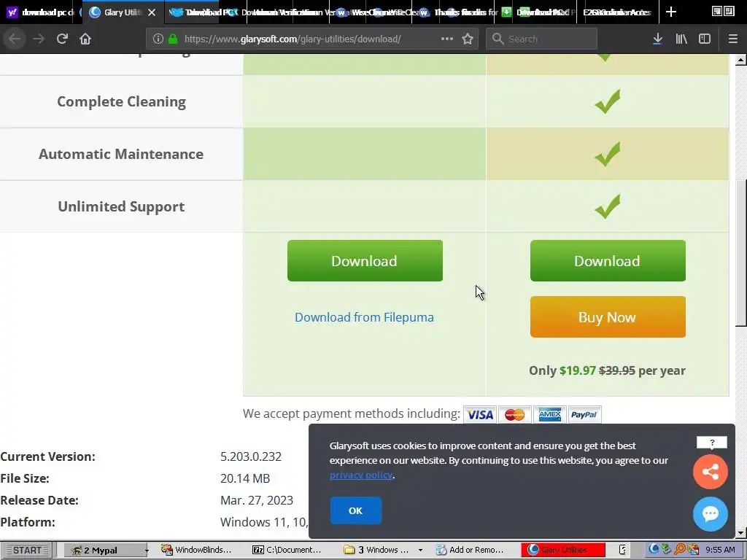This screenshot has width=747, height=560.
Task: Click the $19.97 price text
Action: coord(578,370)
